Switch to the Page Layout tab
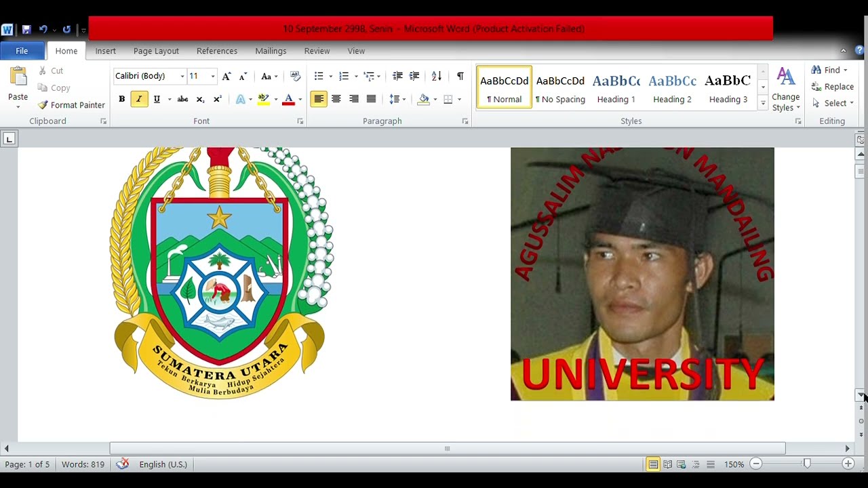The height and width of the screenshot is (488, 868). [x=156, y=51]
